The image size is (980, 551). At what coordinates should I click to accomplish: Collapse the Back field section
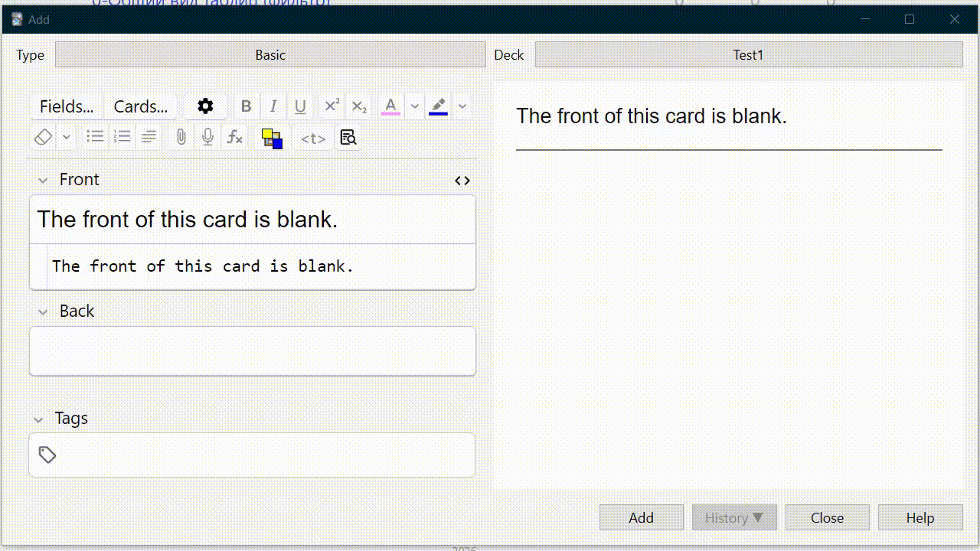point(44,312)
